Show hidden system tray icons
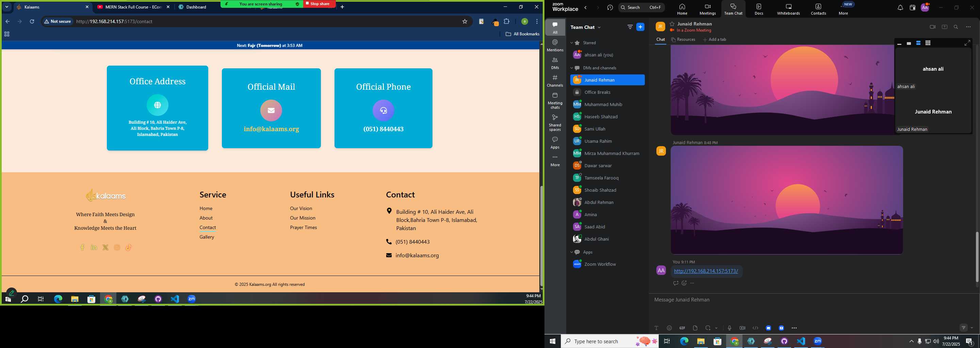 911,342
